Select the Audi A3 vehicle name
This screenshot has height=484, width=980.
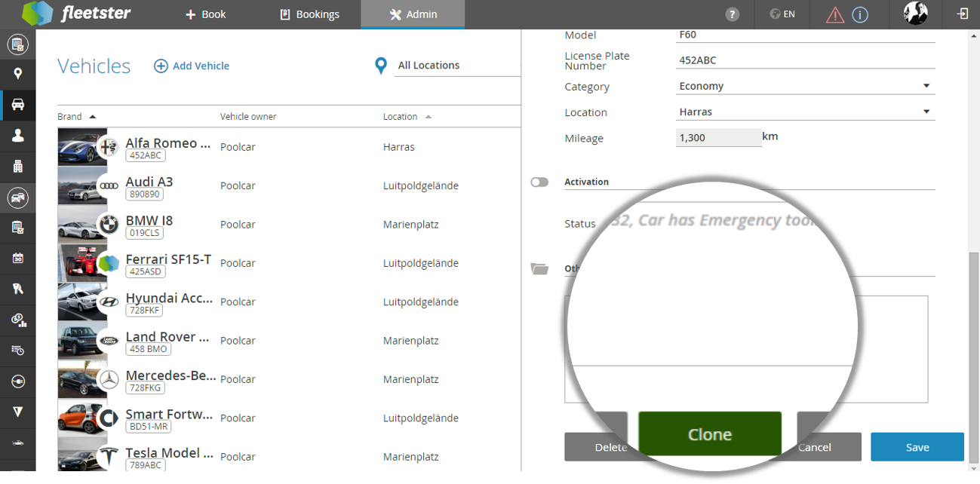pyautogui.click(x=149, y=182)
